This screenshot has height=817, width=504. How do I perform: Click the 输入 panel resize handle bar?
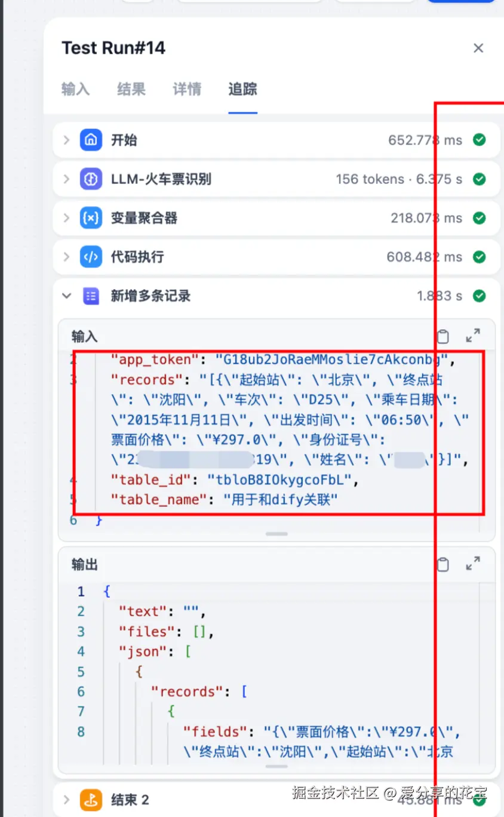(276, 534)
